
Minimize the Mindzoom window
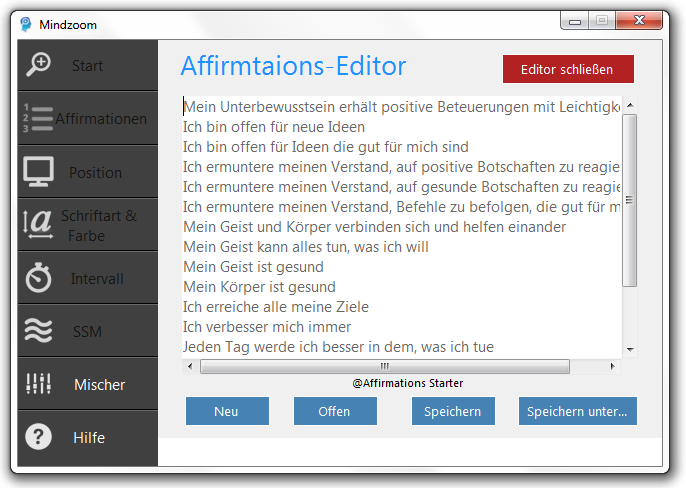pyautogui.click(x=575, y=21)
